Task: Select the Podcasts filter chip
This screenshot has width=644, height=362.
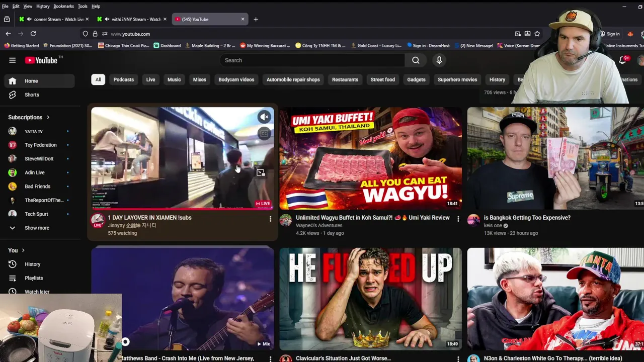Action: [x=124, y=79]
